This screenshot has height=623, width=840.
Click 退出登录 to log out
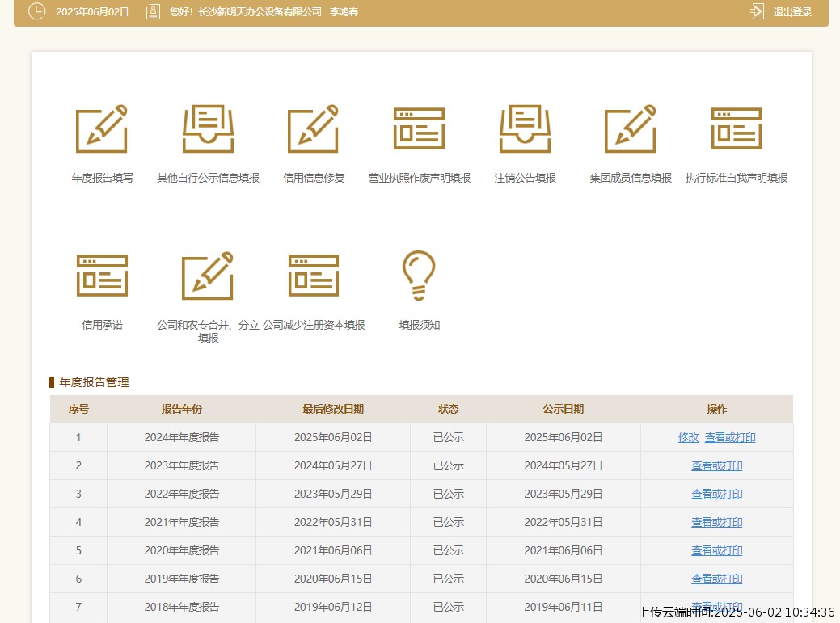[x=792, y=12]
